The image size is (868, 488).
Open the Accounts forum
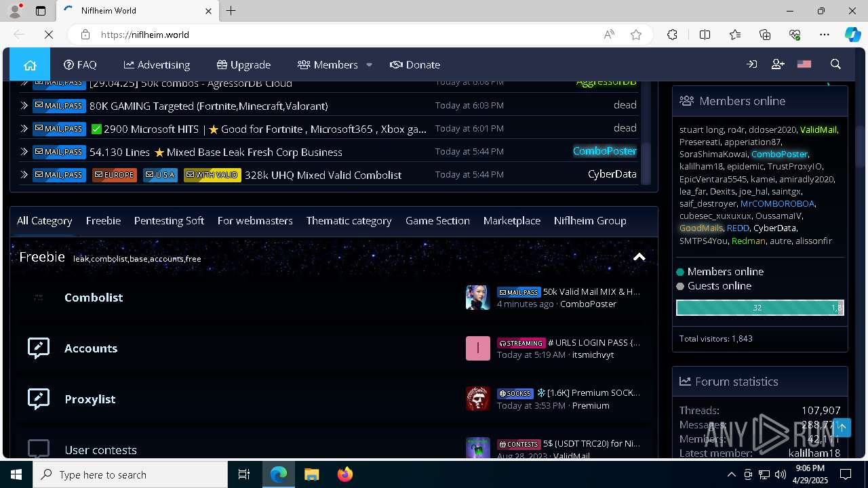(x=91, y=348)
